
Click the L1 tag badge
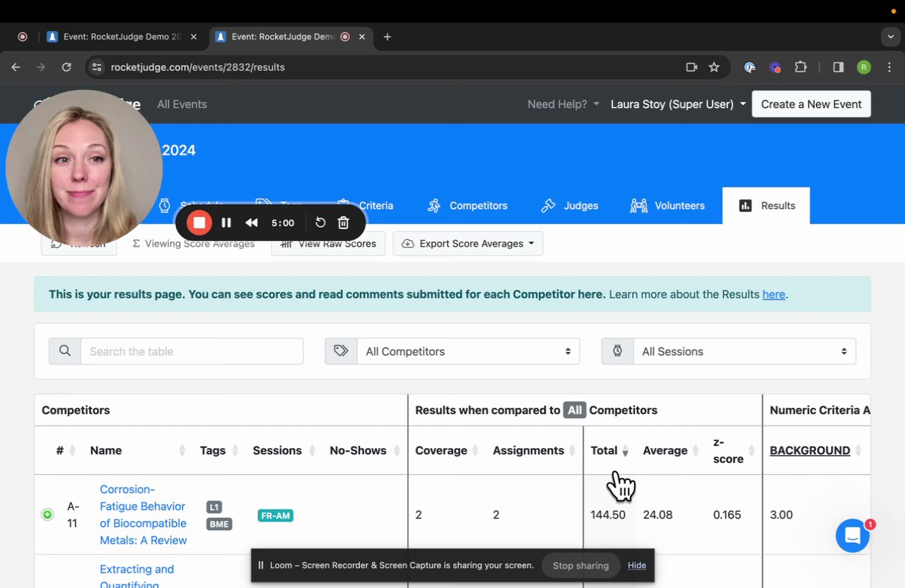[214, 507]
